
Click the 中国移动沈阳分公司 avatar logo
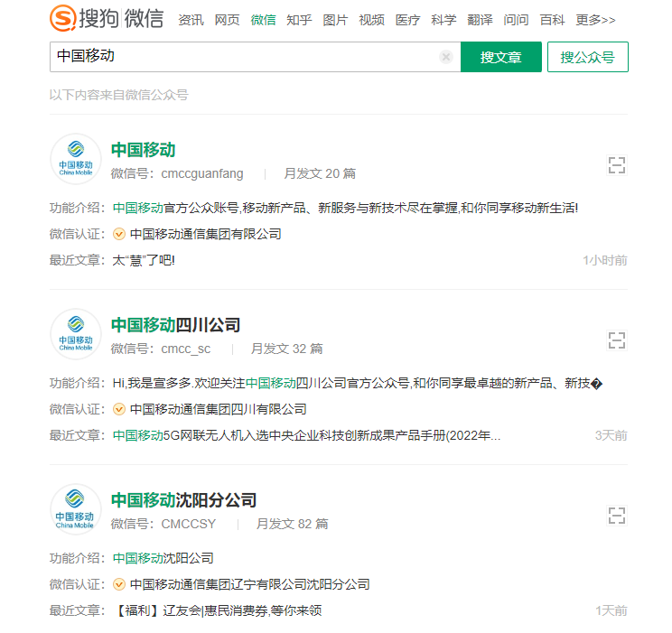[76, 509]
